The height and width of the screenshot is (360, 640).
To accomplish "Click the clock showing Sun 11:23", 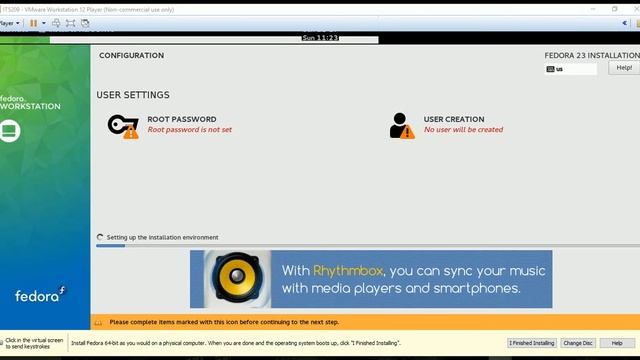I will coord(320,38).
